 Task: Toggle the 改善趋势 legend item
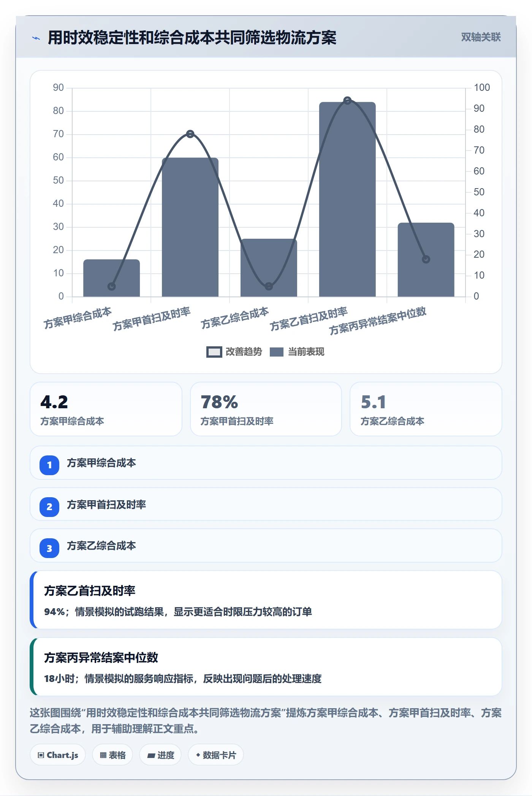click(234, 352)
